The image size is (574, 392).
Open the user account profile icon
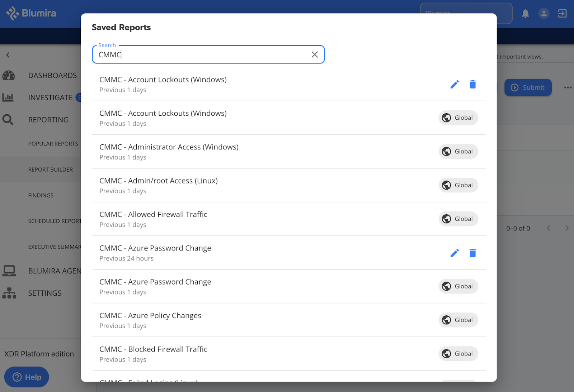544,14
